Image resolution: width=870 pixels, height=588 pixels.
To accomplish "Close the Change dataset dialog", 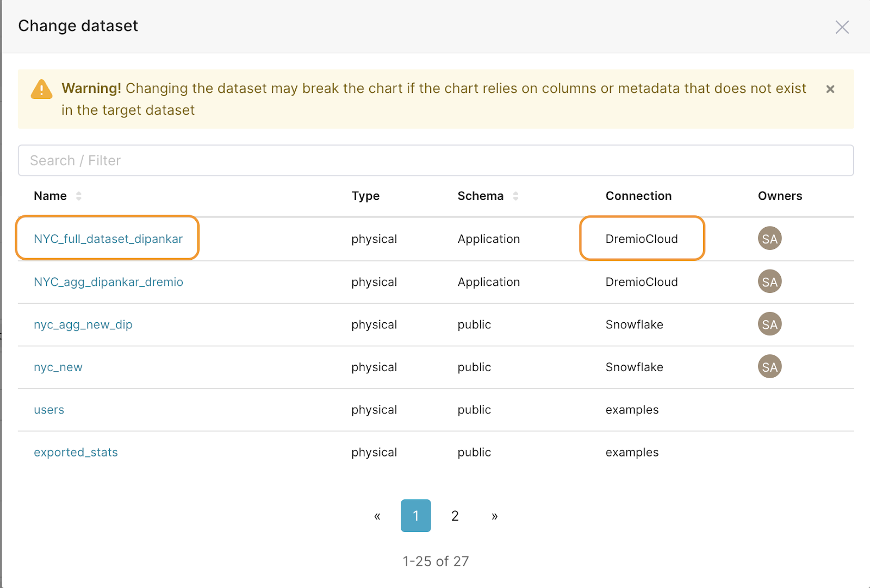I will [x=842, y=27].
